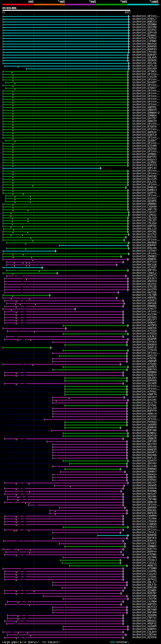Select the UniRef100_A7AX77 label
Viewport: 161px width, 644px height.
(144, 309)
